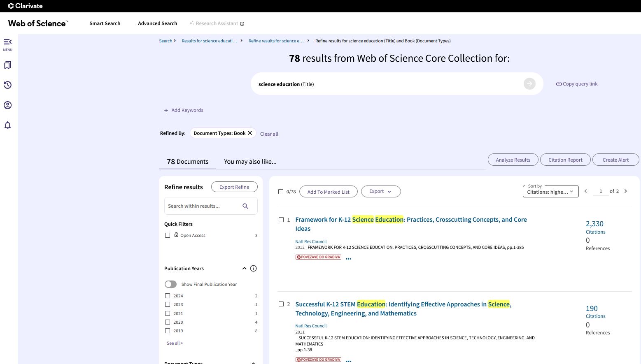
Task: Check the 2020 publication year box
Action: pyautogui.click(x=168, y=322)
